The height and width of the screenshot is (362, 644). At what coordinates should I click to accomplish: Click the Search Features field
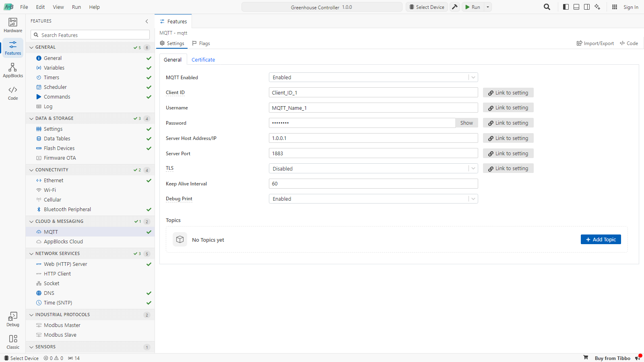(x=90, y=35)
